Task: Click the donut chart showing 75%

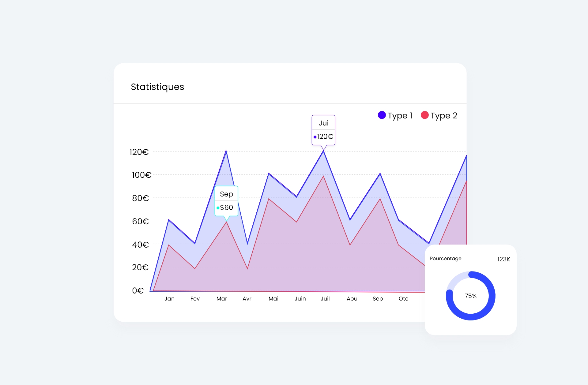Action: click(470, 296)
